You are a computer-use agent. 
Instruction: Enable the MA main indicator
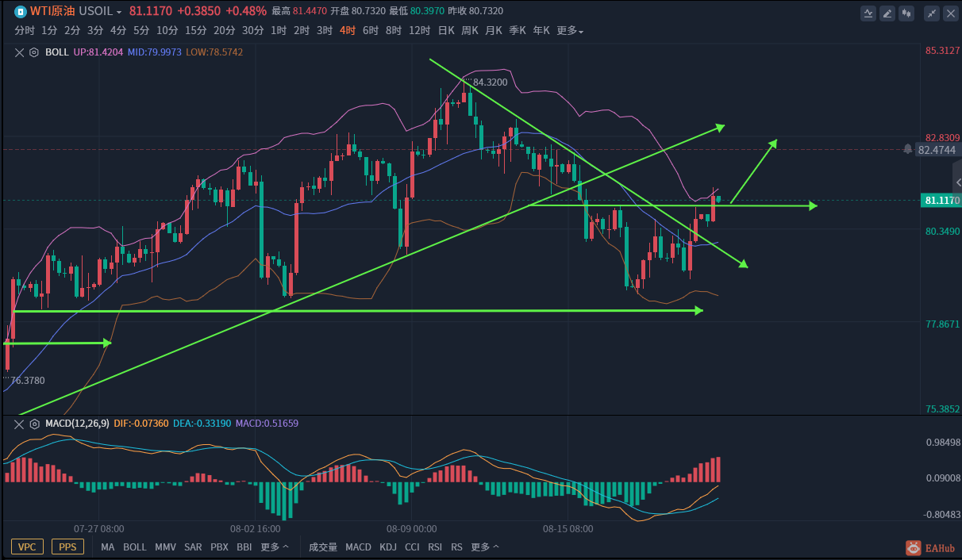(x=108, y=547)
